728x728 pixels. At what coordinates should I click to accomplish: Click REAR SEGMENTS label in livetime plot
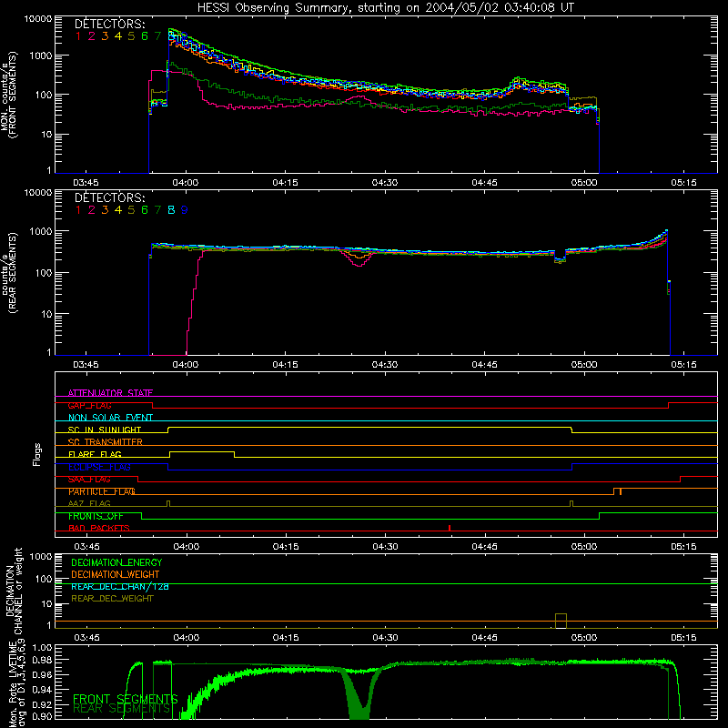[122, 709]
